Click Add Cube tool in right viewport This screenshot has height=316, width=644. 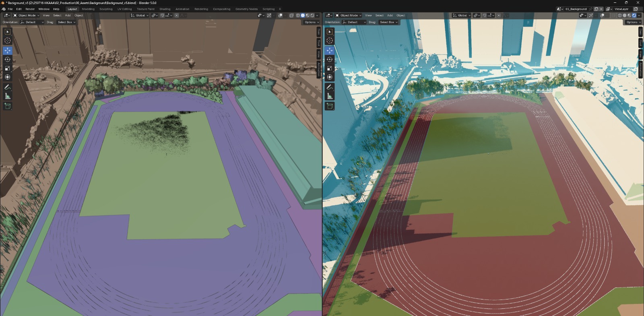[x=330, y=106]
